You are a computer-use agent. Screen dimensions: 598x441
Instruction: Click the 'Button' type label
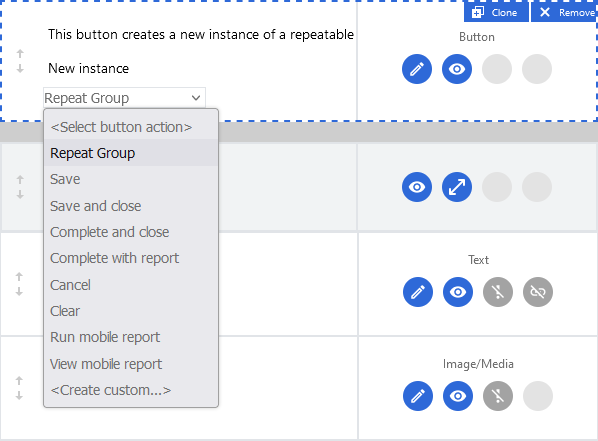[x=477, y=37]
